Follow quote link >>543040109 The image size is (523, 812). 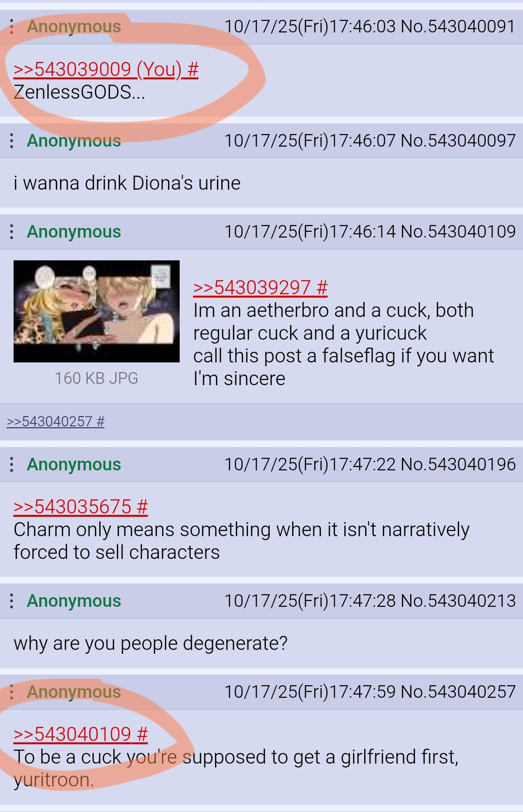pyautogui.click(x=81, y=735)
